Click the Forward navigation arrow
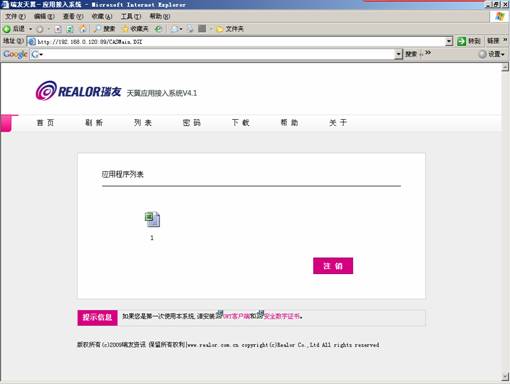Viewport: 510px width, 384px height. [x=40, y=29]
